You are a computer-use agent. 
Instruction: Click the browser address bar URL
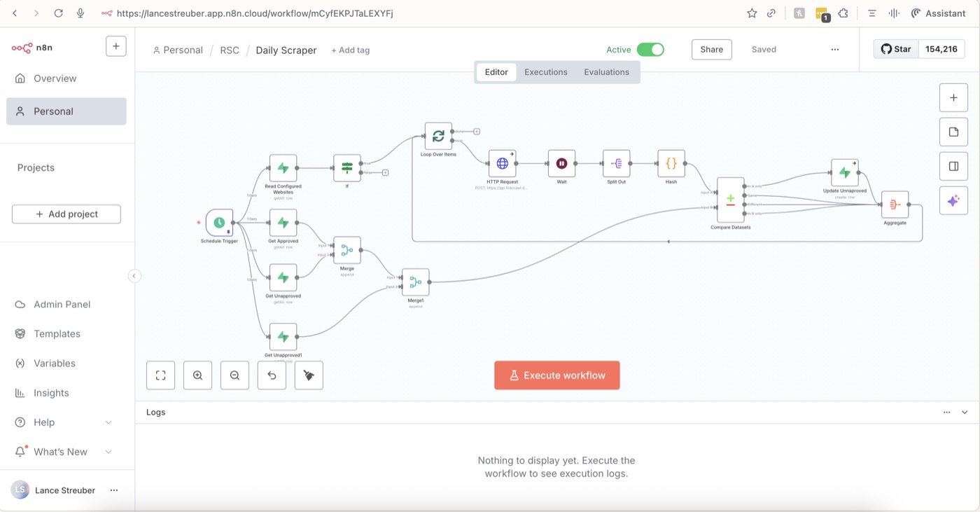[x=255, y=13]
